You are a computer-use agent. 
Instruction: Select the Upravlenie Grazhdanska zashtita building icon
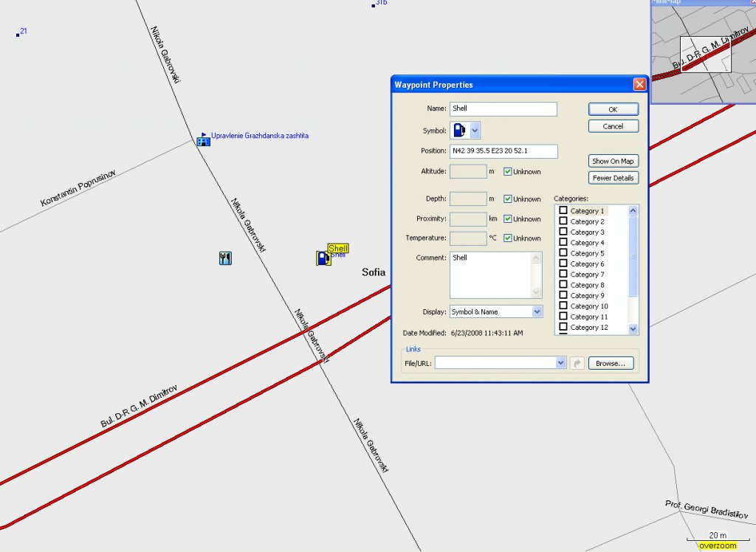(203, 139)
